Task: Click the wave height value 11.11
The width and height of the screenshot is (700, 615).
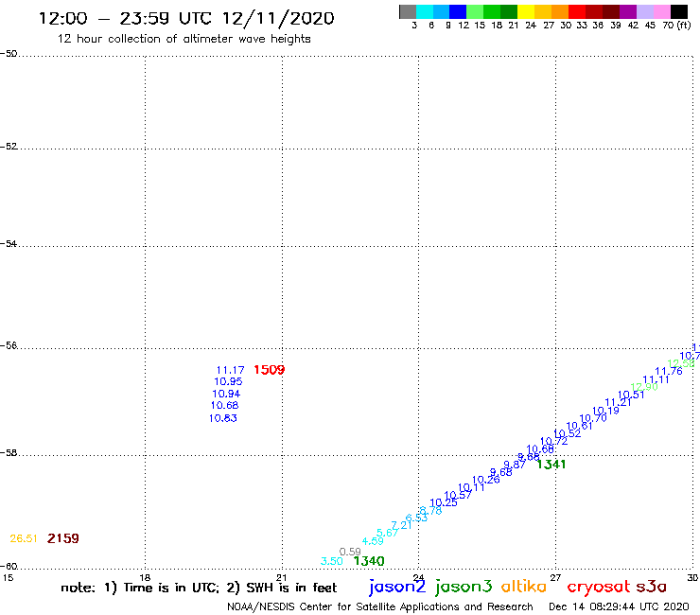Action: pos(656,380)
